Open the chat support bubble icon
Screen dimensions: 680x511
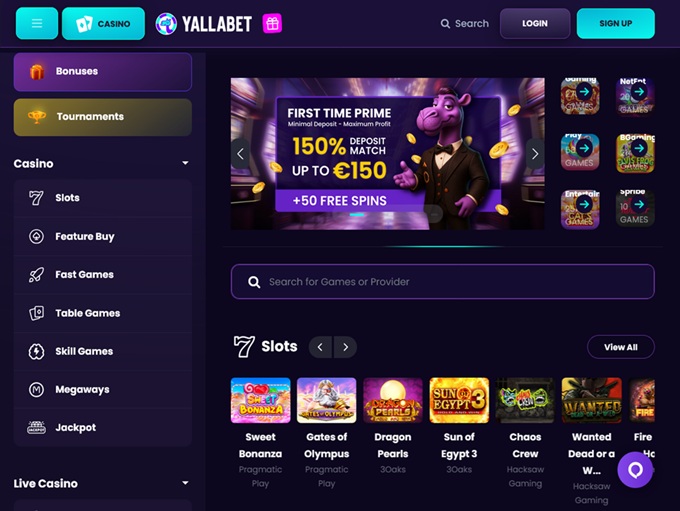(x=635, y=470)
